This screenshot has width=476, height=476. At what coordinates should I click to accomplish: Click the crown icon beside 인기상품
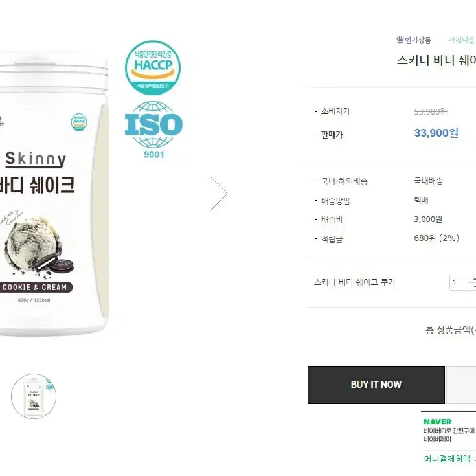click(x=400, y=40)
